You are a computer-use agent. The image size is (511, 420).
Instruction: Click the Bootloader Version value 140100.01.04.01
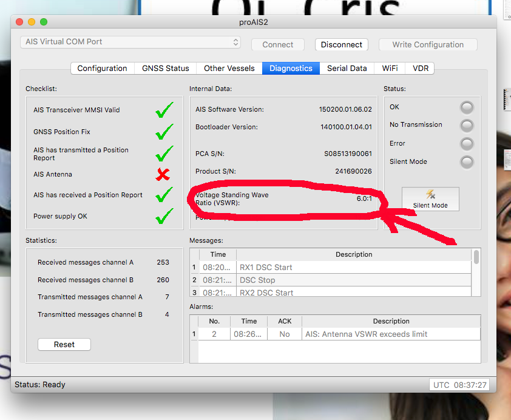(x=346, y=127)
